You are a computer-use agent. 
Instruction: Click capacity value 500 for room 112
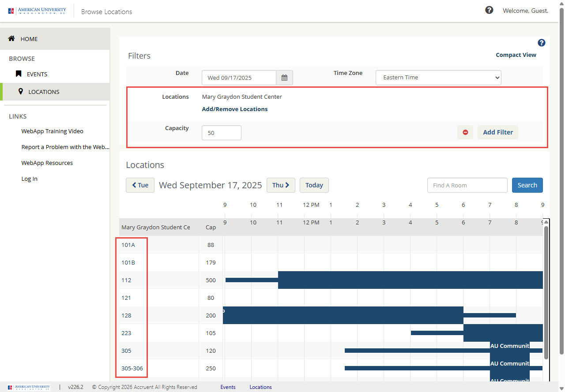pyautogui.click(x=211, y=280)
